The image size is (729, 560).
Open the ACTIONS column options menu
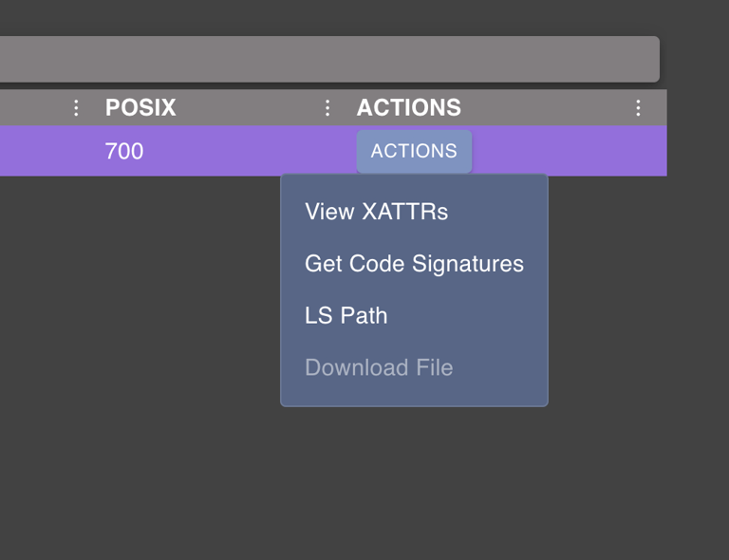pos(638,108)
